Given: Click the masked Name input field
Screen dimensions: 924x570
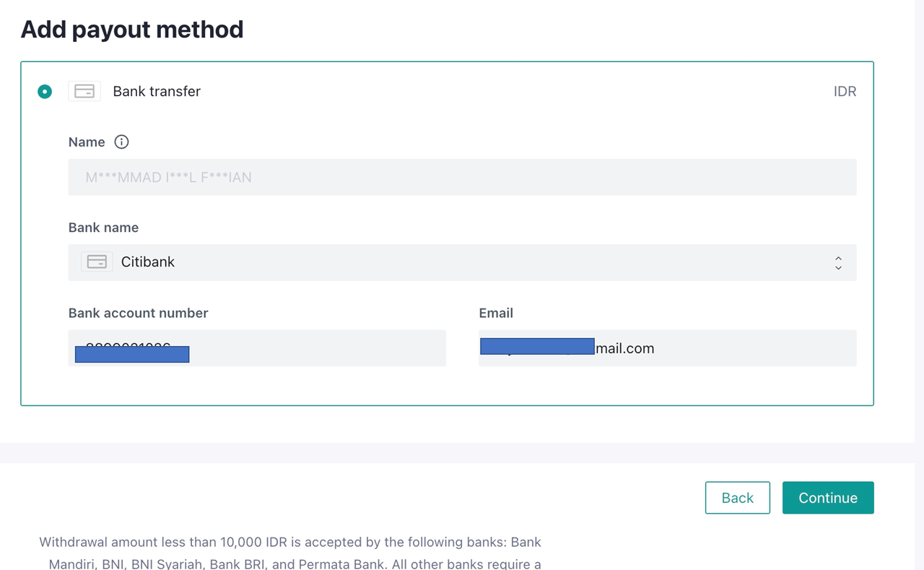Looking at the screenshot, I should click(462, 178).
